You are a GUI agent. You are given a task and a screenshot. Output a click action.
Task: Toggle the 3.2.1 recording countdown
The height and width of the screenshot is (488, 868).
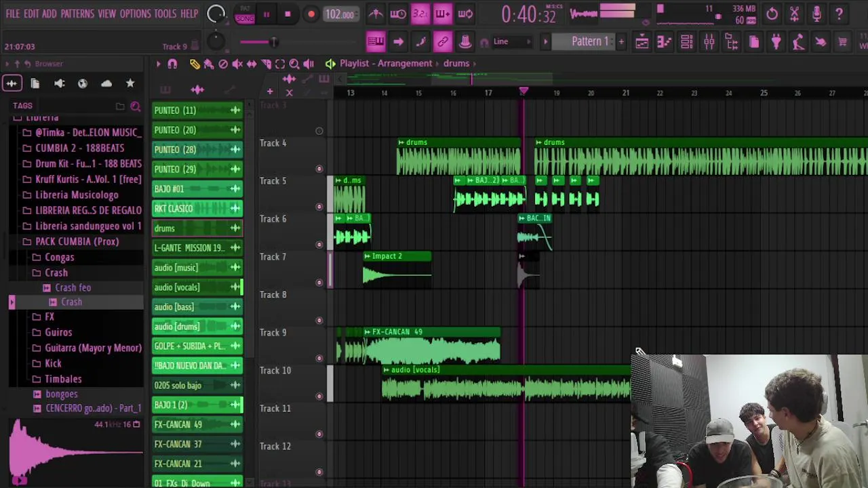click(420, 14)
